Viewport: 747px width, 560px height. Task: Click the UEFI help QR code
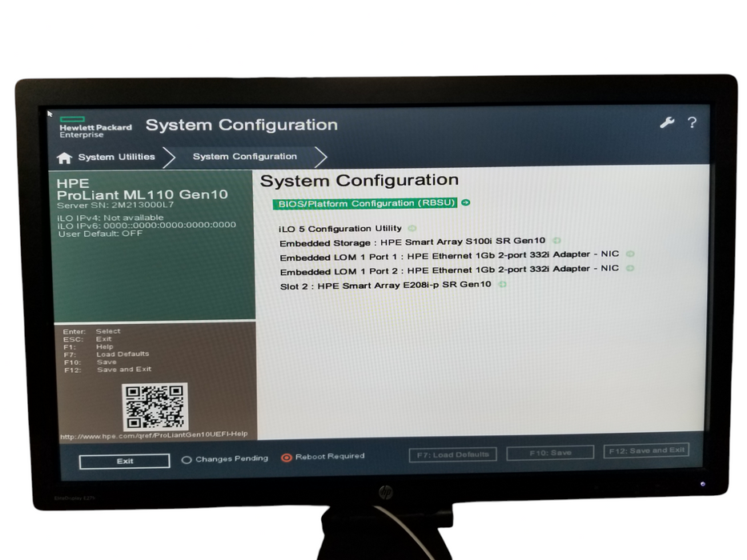[x=156, y=406]
